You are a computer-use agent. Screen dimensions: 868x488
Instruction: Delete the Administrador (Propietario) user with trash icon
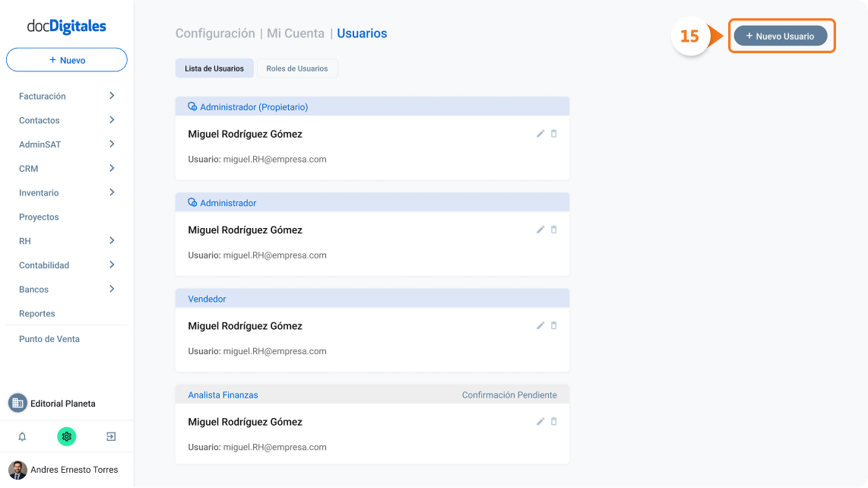[x=553, y=134]
